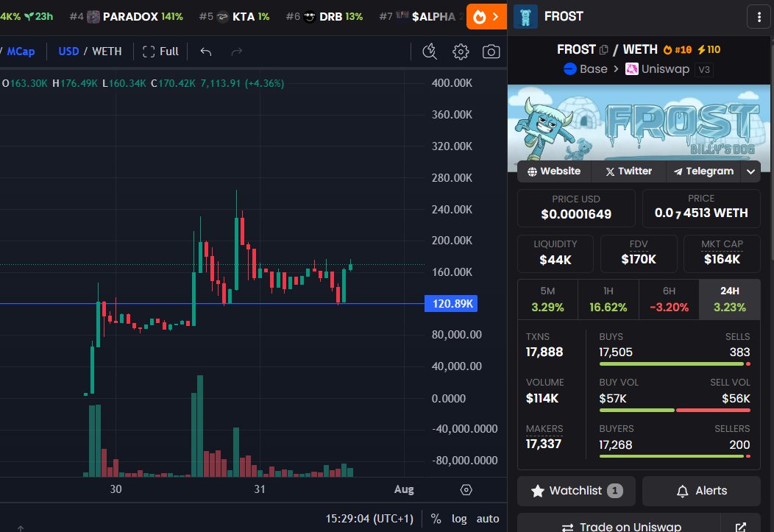Toggle percentage scale on the chart
The image size is (774, 532).
pyautogui.click(x=436, y=519)
